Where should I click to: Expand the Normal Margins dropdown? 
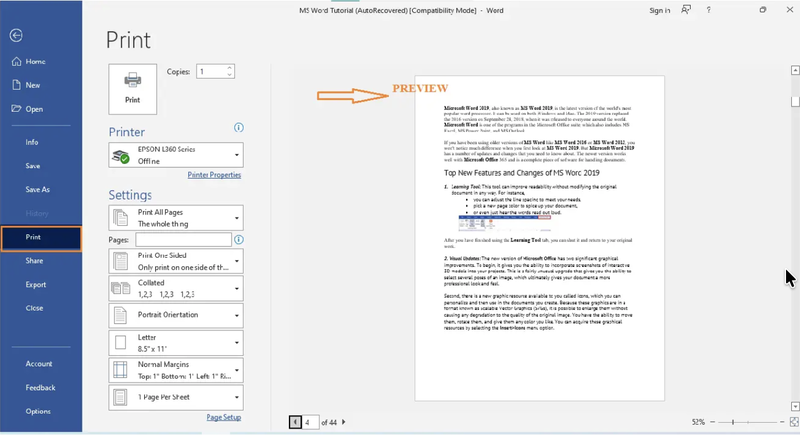pos(176,370)
